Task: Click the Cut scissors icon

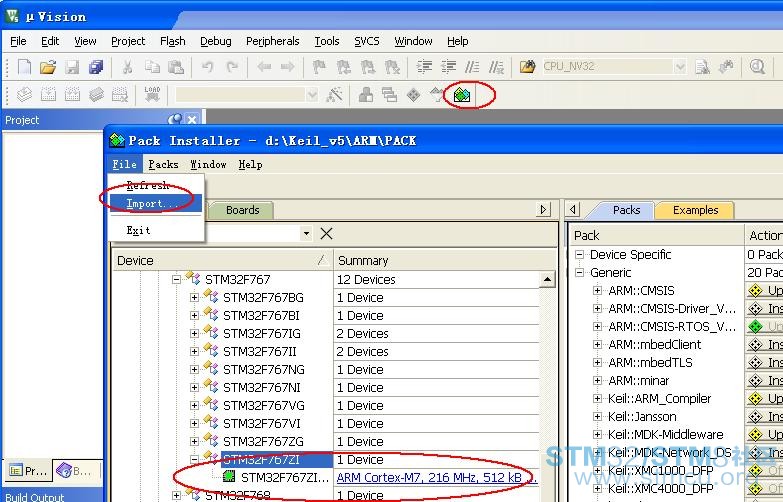Action: pyautogui.click(x=127, y=66)
